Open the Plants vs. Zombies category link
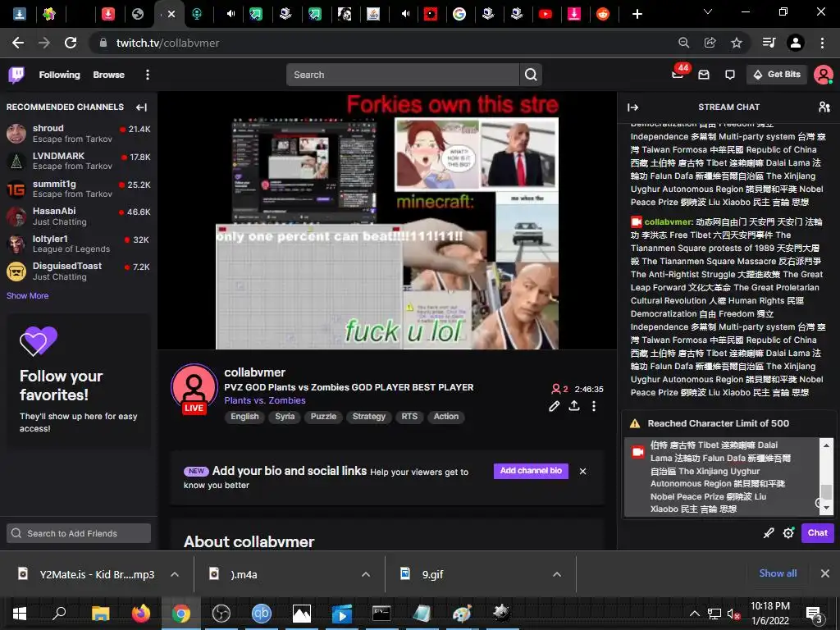The width and height of the screenshot is (840, 630). pyautogui.click(x=265, y=400)
